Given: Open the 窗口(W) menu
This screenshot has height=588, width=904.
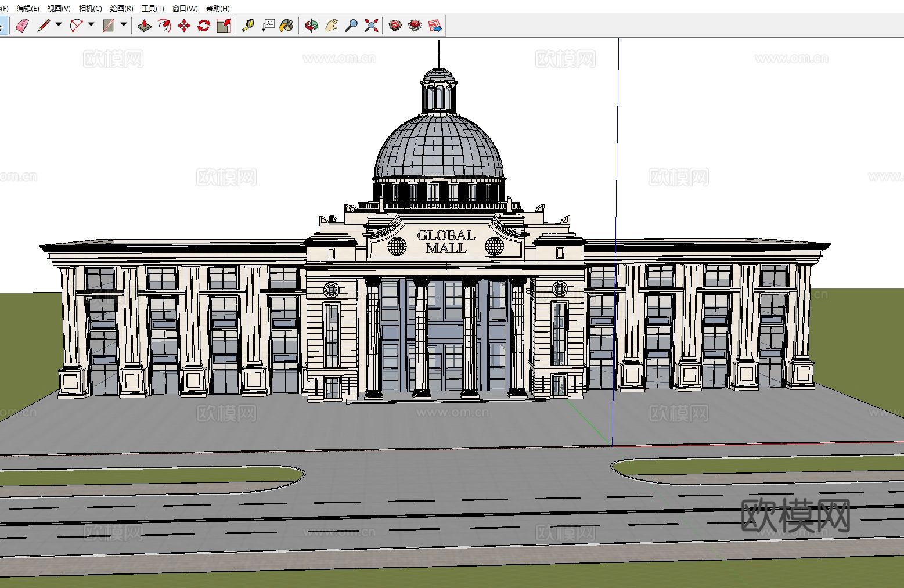Looking at the screenshot, I should [185, 8].
